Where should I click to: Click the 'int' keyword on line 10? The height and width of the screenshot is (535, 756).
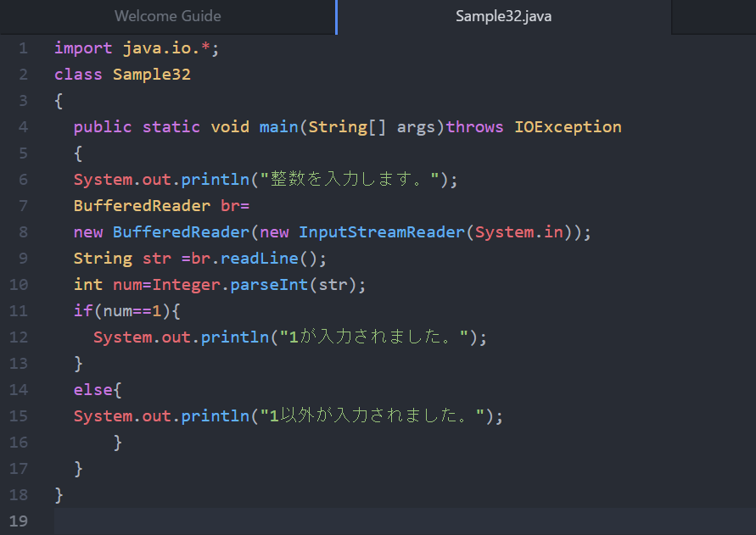pos(88,285)
